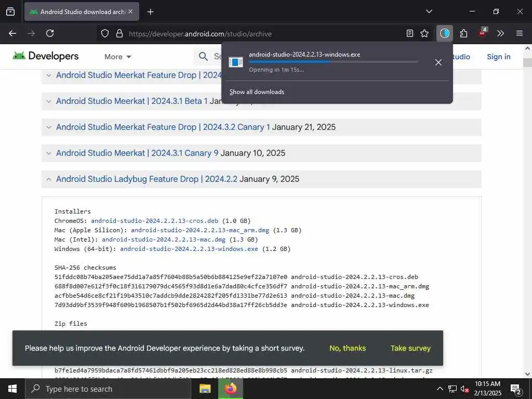Click the linux.tar.gz checksum line
Screen dimensions: 532x399
244,370
